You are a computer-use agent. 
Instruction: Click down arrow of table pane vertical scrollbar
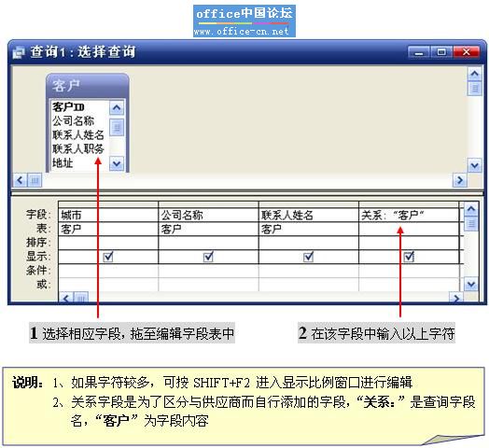pyautogui.click(x=474, y=165)
